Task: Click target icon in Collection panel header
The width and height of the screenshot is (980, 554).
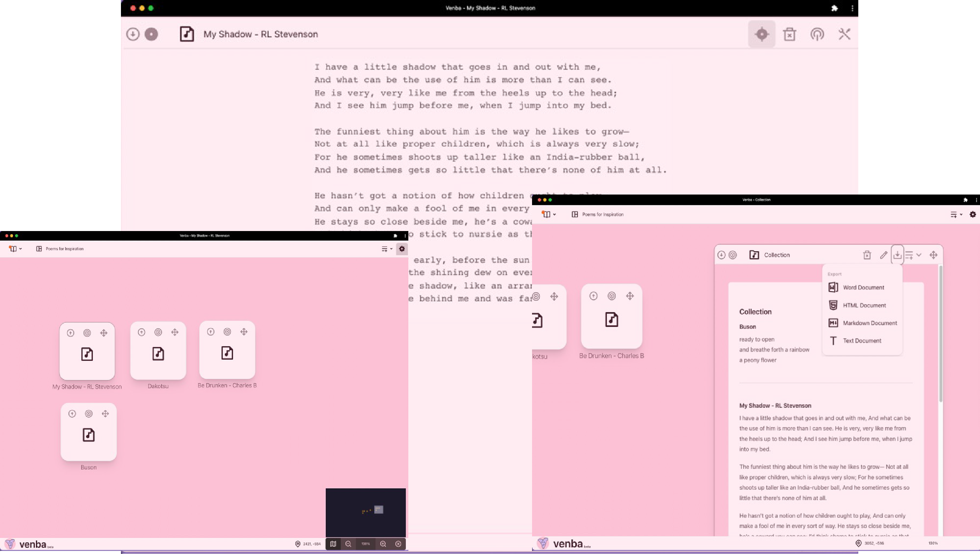Action: click(x=733, y=255)
